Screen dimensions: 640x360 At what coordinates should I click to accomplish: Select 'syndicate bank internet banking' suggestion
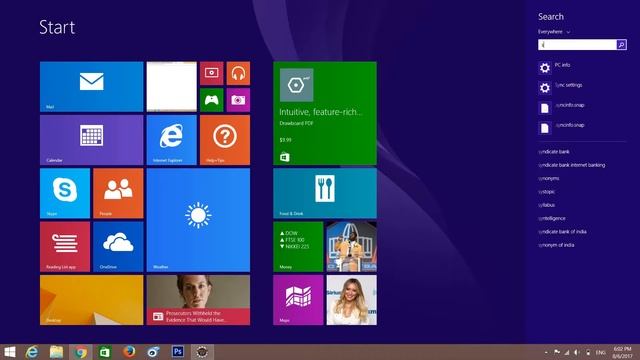coord(571,165)
